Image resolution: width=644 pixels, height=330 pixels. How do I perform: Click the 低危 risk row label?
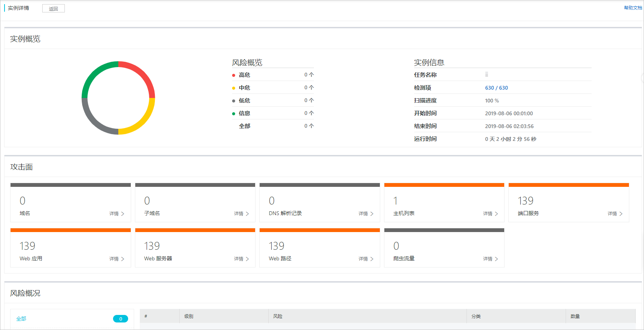tap(245, 101)
